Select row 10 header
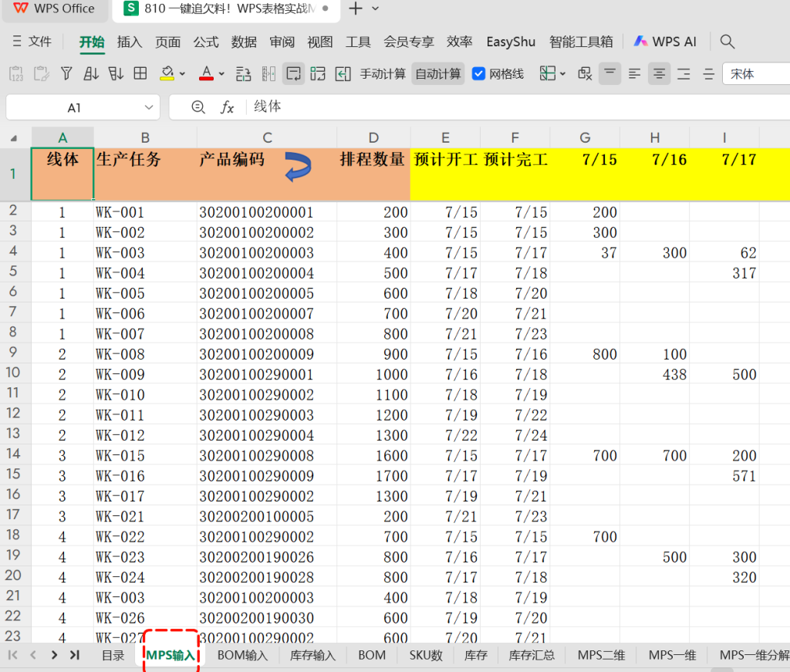This screenshot has height=672, width=790. [x=13, y=373]
